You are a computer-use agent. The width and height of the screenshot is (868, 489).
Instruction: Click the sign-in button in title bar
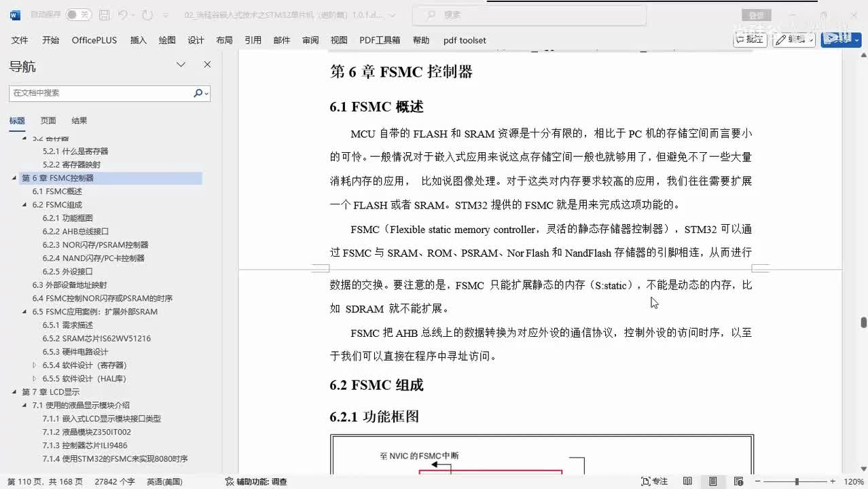(756, 15)
